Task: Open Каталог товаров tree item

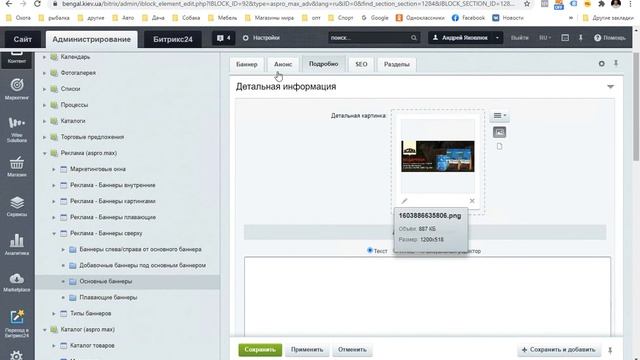Action: [x=92, y=346]
